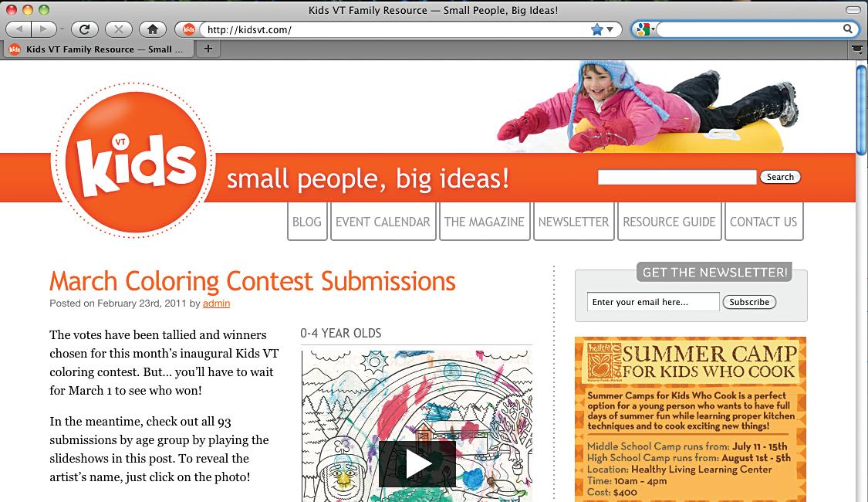This screenshot has width=868, height=502.
Task: Expand the history dropdown next to forward button
Action: click(62, 29)
